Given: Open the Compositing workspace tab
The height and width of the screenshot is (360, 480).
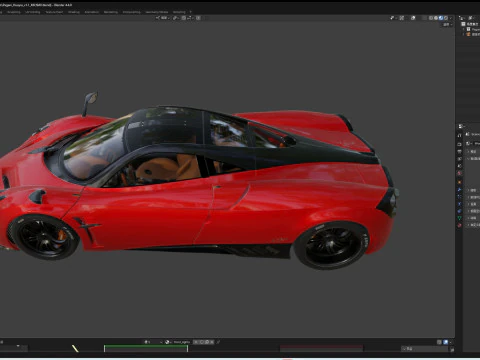Looking at the screenshot, I should [131, 12].
